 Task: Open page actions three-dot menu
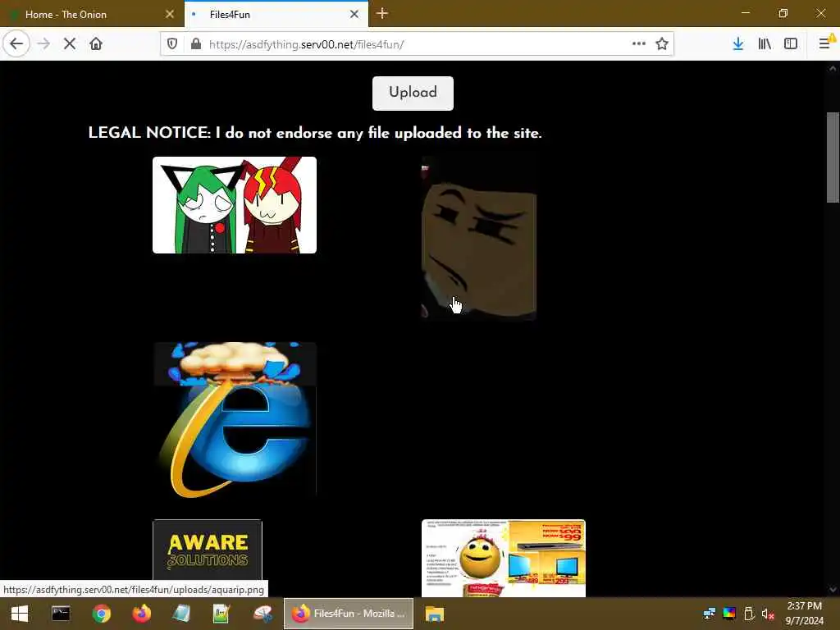638,44
